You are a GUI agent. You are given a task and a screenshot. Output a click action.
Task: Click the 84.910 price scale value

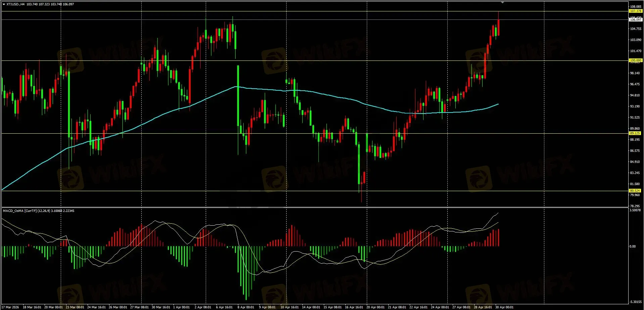coord(635,162)
